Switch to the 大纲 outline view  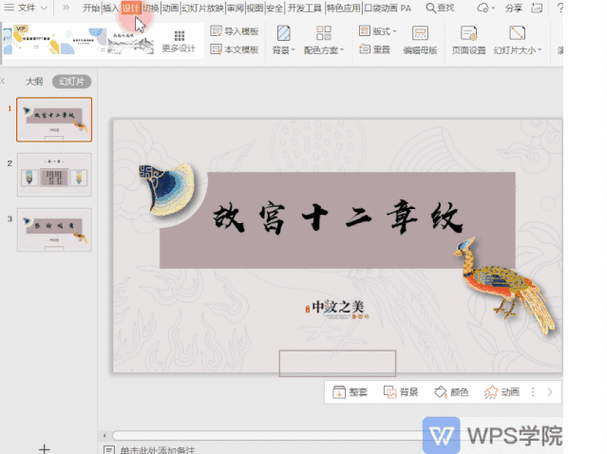[x=34, y=81]
